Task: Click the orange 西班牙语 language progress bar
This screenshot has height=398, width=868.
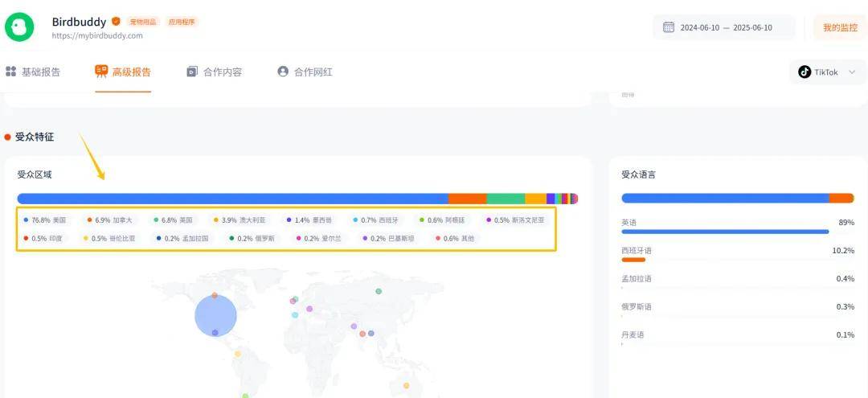Action: (x=633, y=260)
